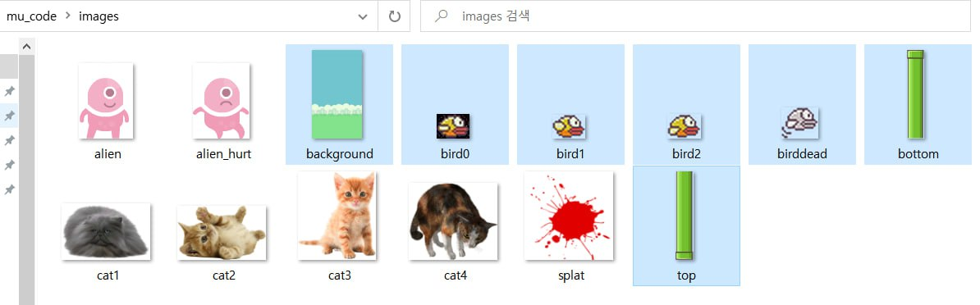Select the top pipe image file
The height and width of the screenshot is (305, 980).
(685, 216)
